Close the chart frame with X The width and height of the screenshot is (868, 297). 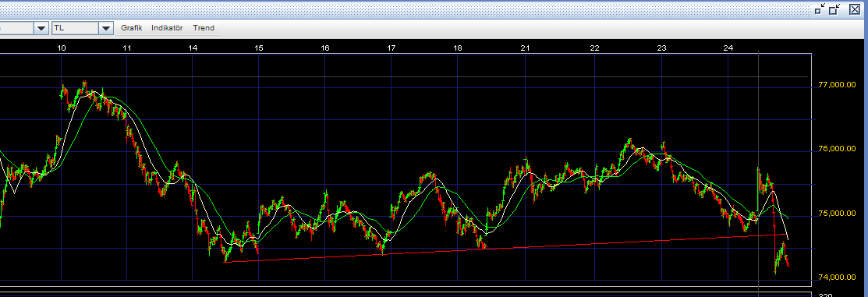coord(855,9)
